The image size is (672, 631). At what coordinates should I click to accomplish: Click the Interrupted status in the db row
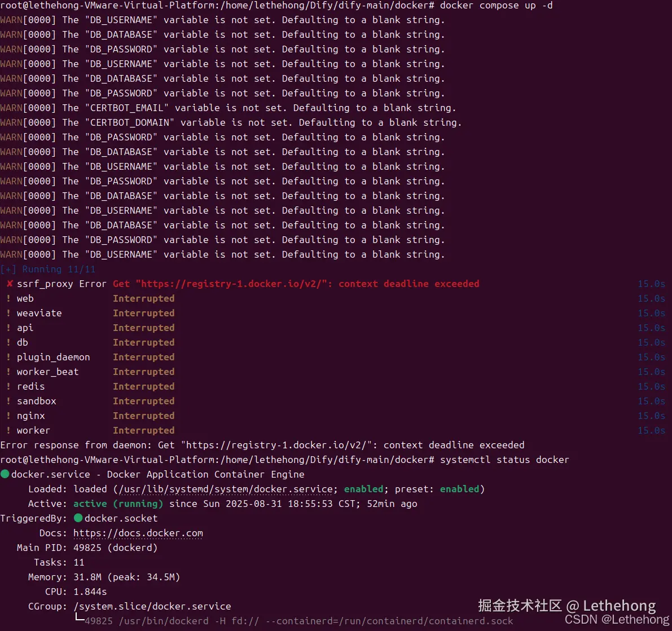[x=143, y=342]
